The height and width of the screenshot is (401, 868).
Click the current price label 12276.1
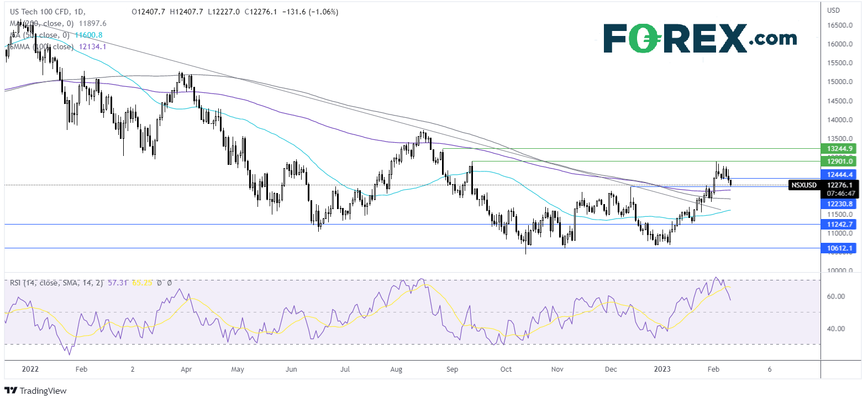(x=840, y=185)
